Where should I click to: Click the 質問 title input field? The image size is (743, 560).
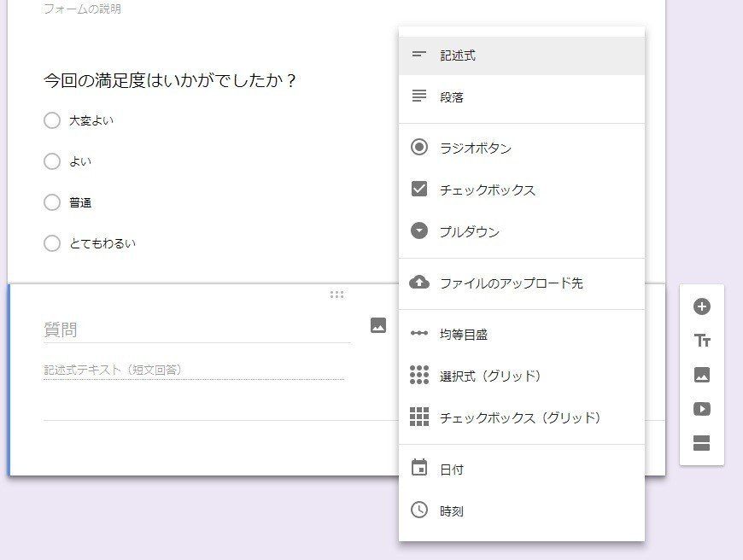[196, 330]
